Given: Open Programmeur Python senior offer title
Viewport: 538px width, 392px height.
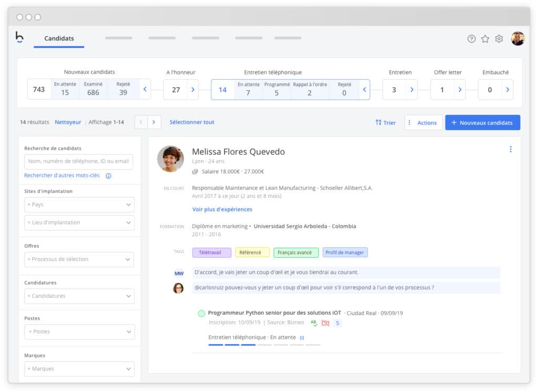Looking at the screenshot, I should pos(274,313).
